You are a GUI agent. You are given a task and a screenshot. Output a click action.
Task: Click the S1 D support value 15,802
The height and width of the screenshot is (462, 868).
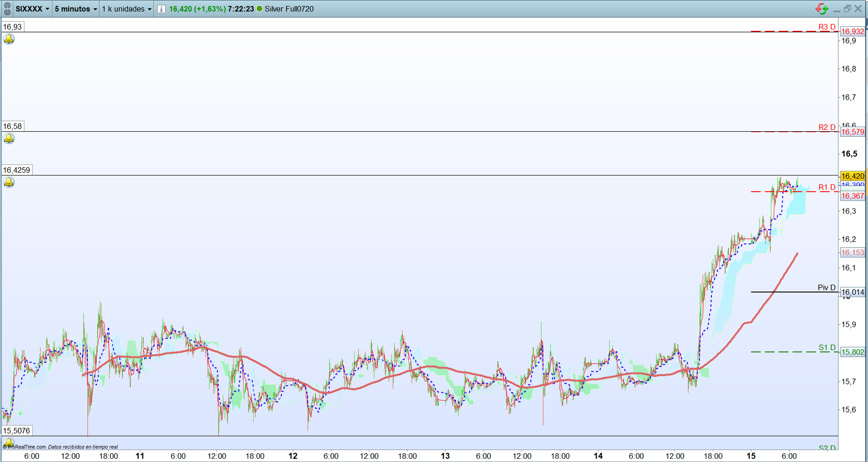click(x=852, y=352)
